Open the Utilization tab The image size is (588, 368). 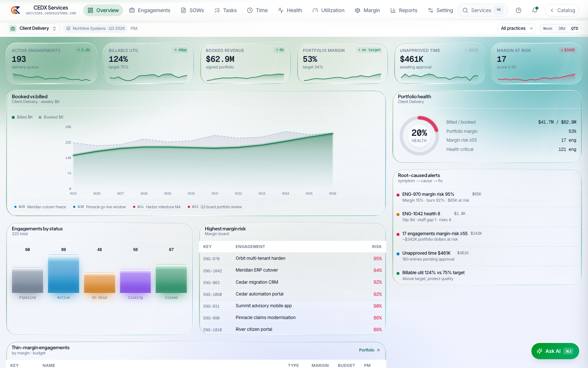(x=329, y=10)
